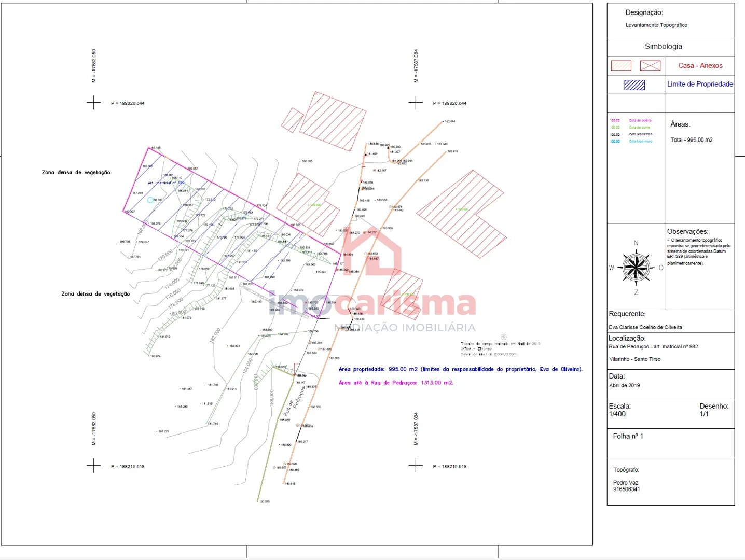The height and width of the screenshot is (560, 745).
Task: Click the blue hatched property-limit swatch
Action: [x=634, y=85]
